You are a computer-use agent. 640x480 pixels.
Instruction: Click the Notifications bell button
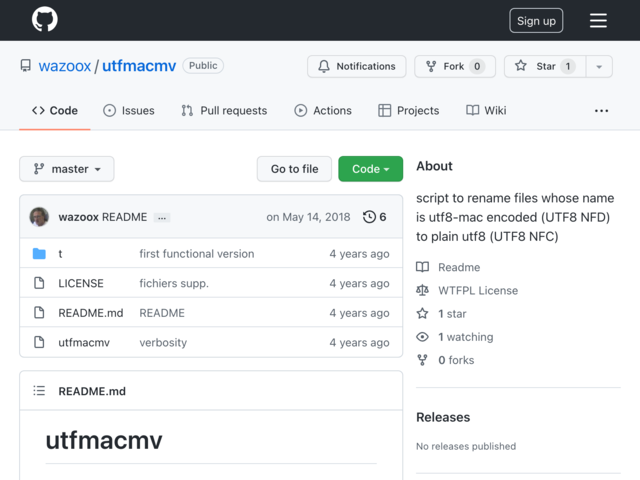tap(357, 66)
